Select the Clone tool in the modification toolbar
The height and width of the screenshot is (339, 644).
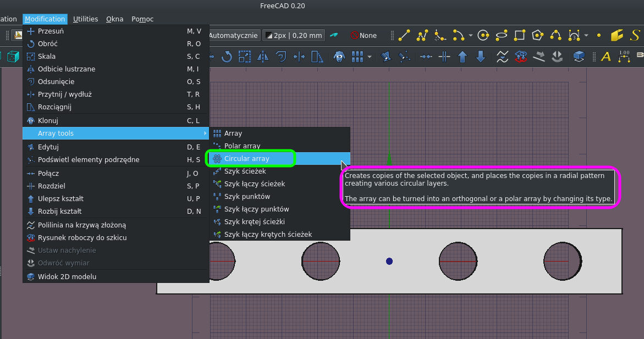coord(339,56)
